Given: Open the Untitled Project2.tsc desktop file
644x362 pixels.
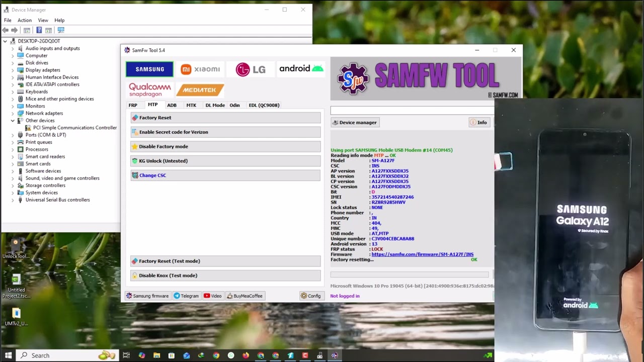Looking at the screenshot, I should tap(16, 286).
